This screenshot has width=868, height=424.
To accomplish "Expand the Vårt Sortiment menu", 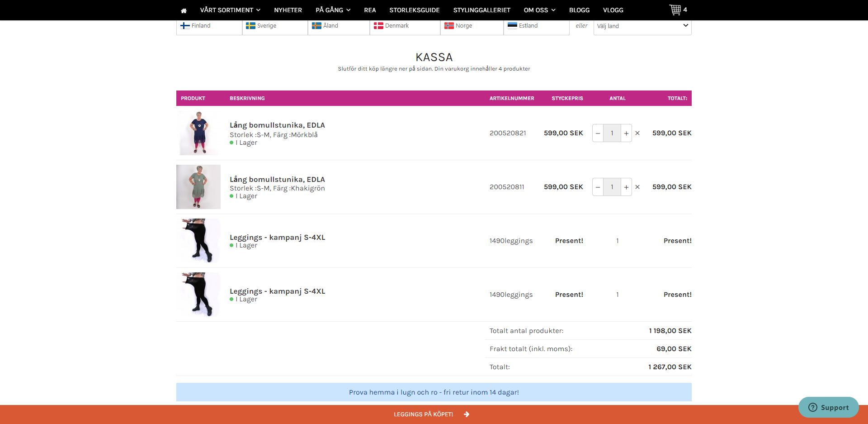I will coord(230,10).
